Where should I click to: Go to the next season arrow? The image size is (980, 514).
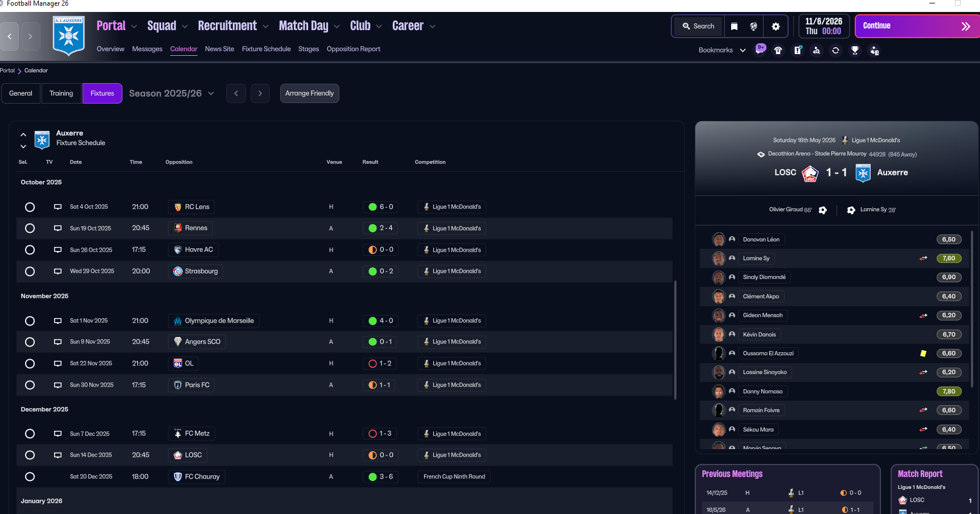pyautogui.click(x=260, y=93)
